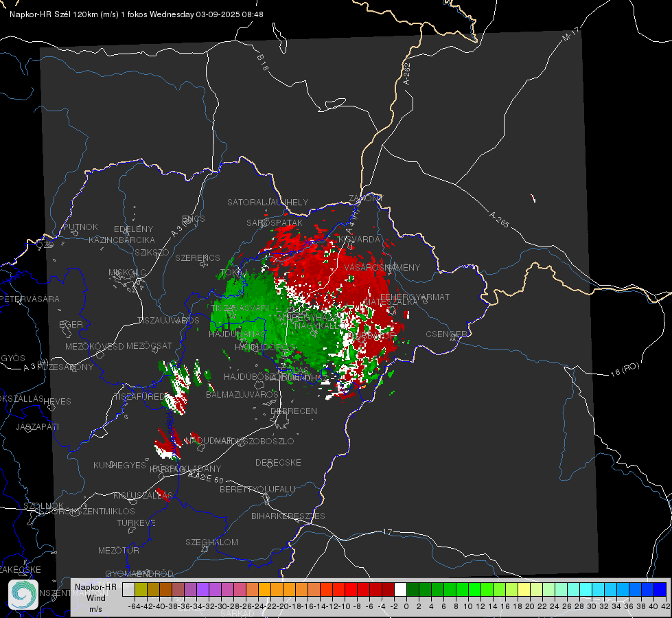The height and width of the screenshot is (618, 672).
Task: Click the MEZŐTÚR town label
Action: 119,550
